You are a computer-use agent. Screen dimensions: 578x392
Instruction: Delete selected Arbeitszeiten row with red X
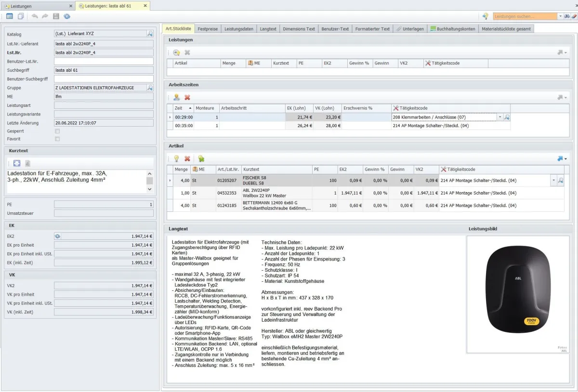187,97
